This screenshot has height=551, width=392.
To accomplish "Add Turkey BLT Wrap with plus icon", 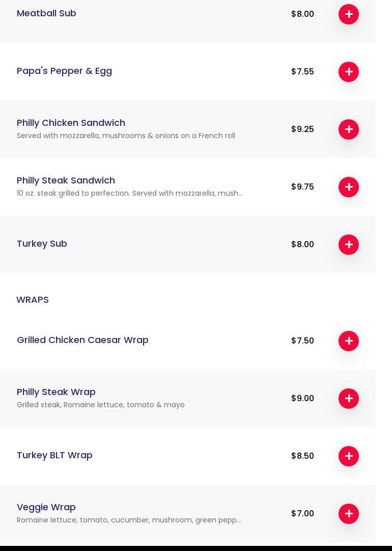I will (x=349, y=456).
